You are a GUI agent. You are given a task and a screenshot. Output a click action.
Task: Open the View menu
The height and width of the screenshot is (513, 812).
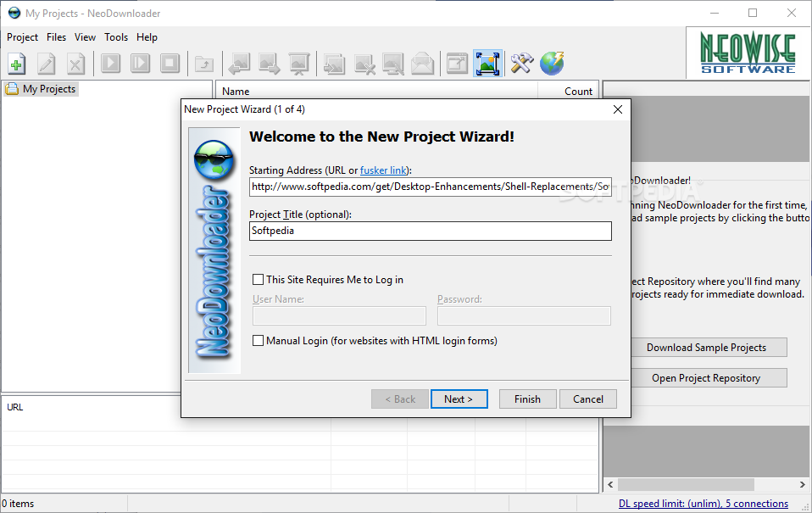coord(85,37)
